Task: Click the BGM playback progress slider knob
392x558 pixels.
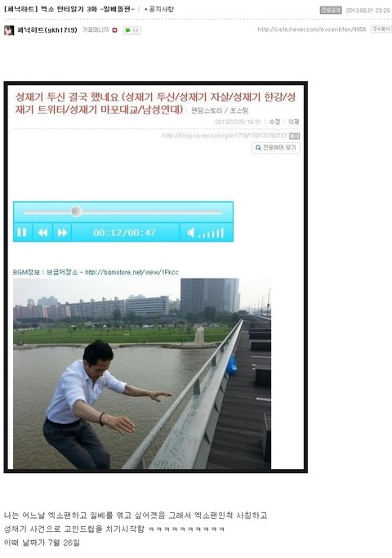Action: (x=76, y=212)
